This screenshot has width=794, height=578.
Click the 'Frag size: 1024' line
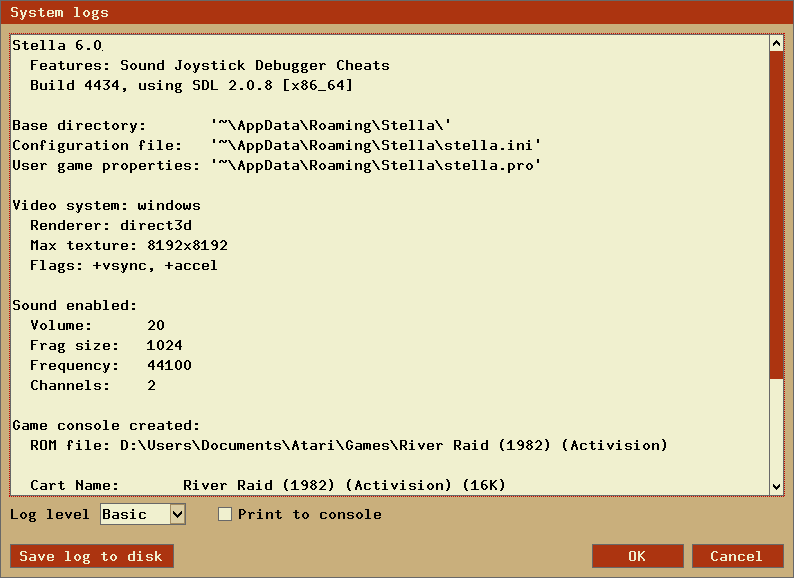106,345
